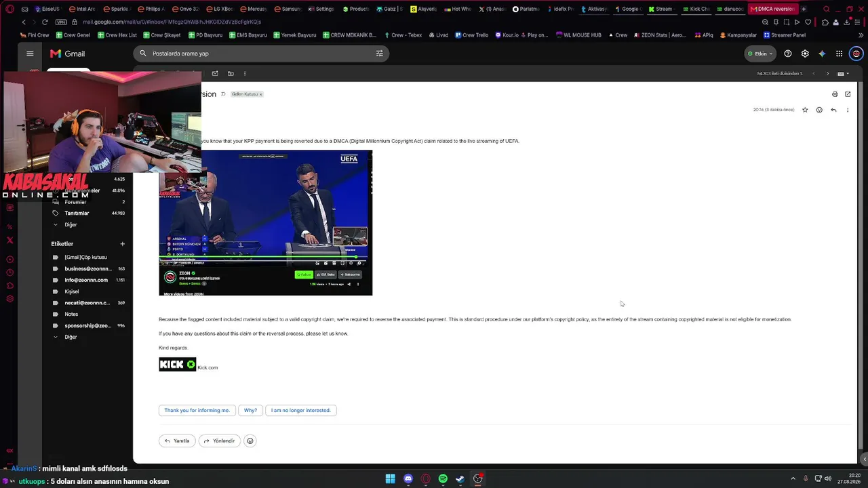Go to the newer conversation arrow
This screenshot has height=488, width=868.
point(813,73)
